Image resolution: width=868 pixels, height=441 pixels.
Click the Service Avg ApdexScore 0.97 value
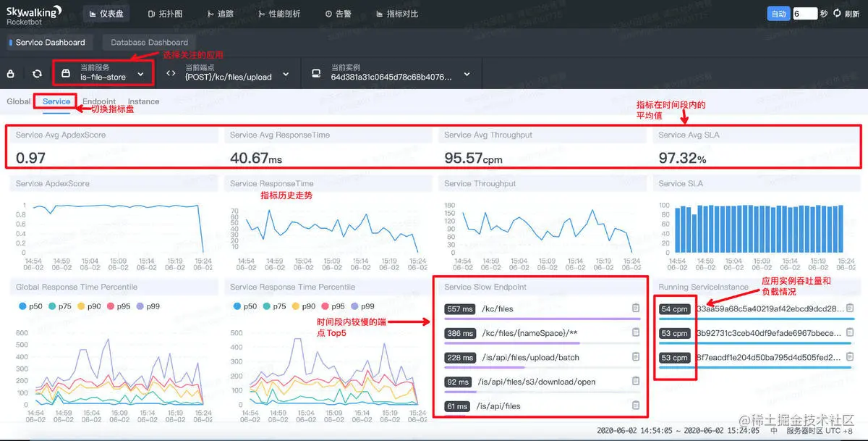(30, 158)
